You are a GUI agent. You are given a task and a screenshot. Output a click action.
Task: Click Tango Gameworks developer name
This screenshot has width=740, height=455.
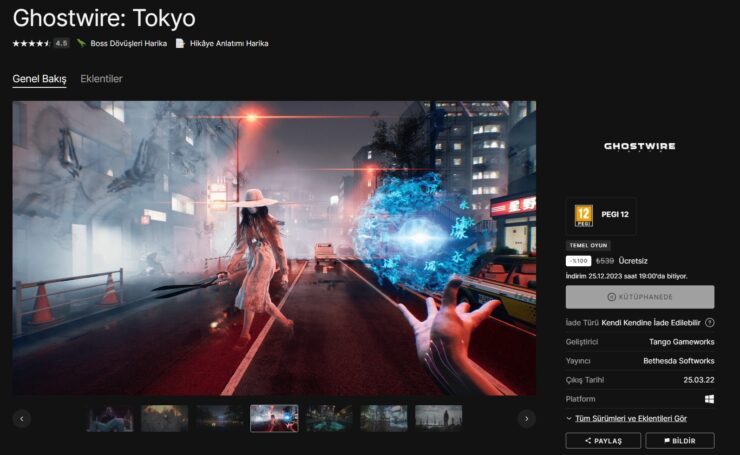[x=681, y=342]
